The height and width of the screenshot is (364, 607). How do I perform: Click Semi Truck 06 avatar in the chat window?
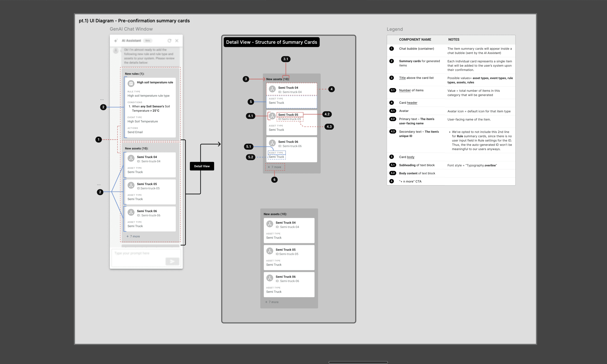[131, 212]
